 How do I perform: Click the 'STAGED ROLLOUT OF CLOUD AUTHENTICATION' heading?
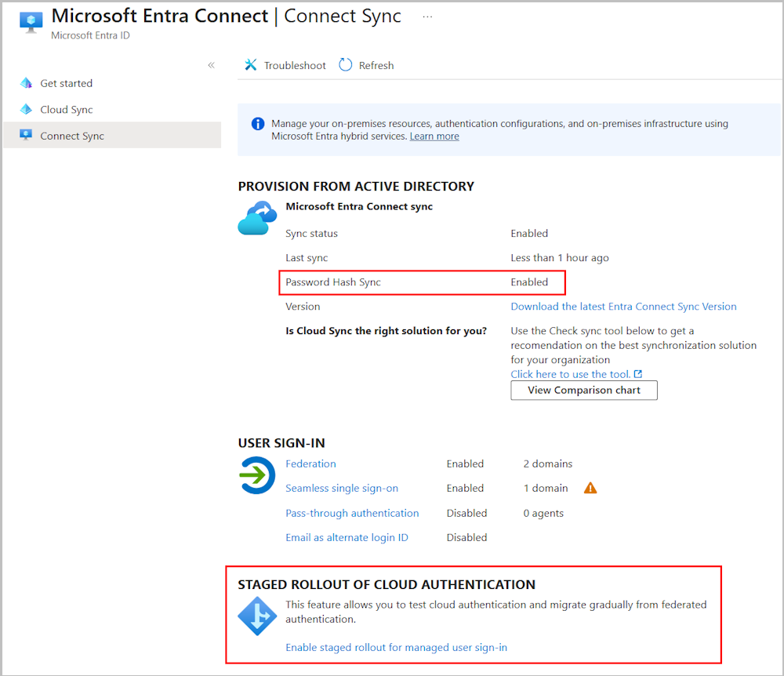(x=387, y=584)
